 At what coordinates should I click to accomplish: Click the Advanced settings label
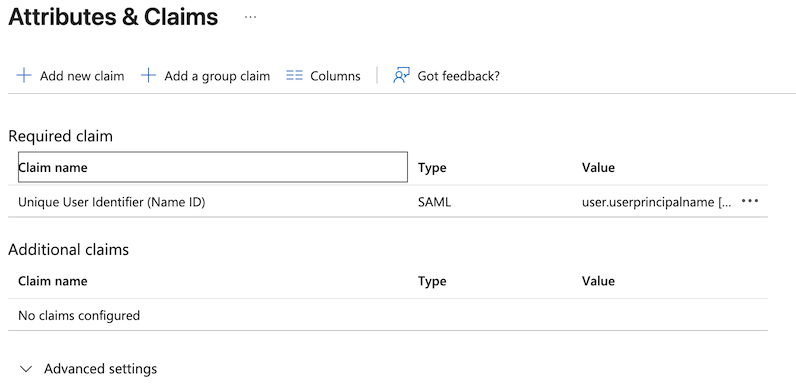point(101,369)
